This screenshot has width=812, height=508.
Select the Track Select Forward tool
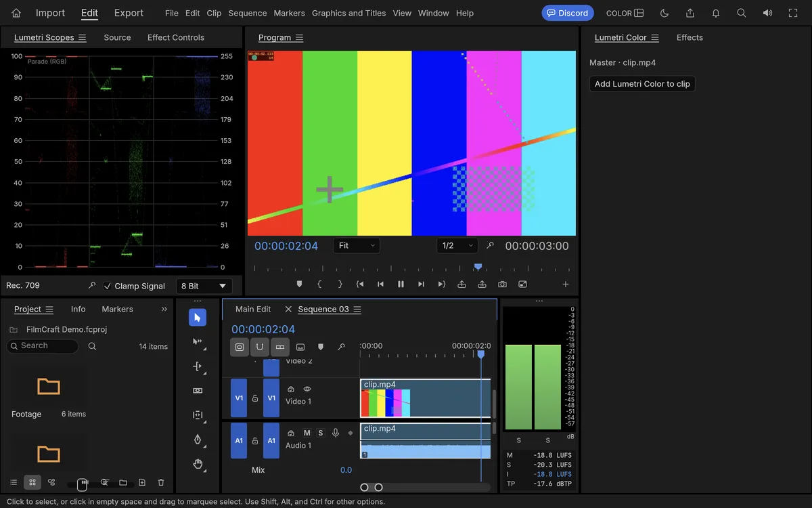198,342
